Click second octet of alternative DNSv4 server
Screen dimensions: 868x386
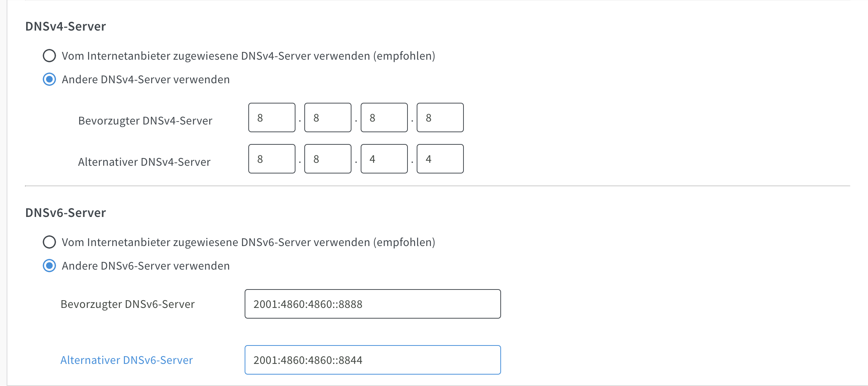pos(328,159)
